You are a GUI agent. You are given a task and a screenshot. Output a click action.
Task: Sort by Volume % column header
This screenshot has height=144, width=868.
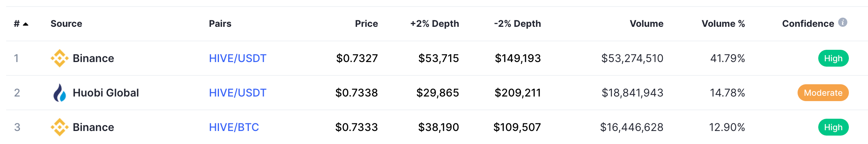[x=723, y=24]
